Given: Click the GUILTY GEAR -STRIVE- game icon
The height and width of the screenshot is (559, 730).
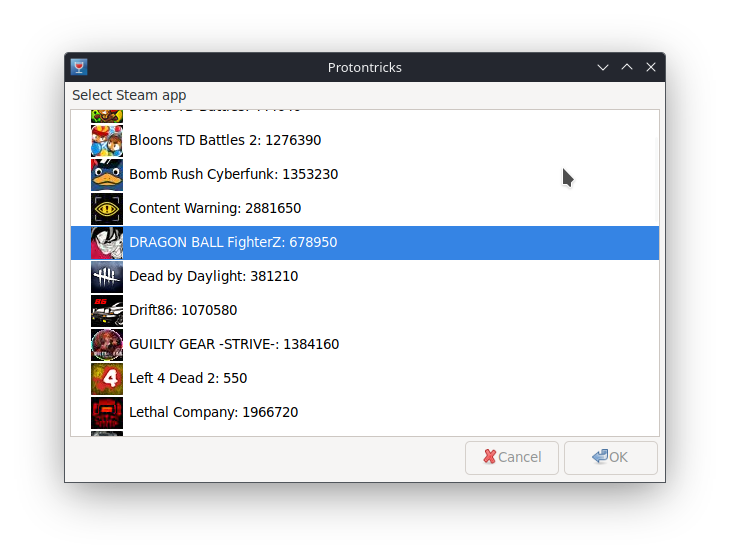Looking at the screenshot, I should point(107,344).
